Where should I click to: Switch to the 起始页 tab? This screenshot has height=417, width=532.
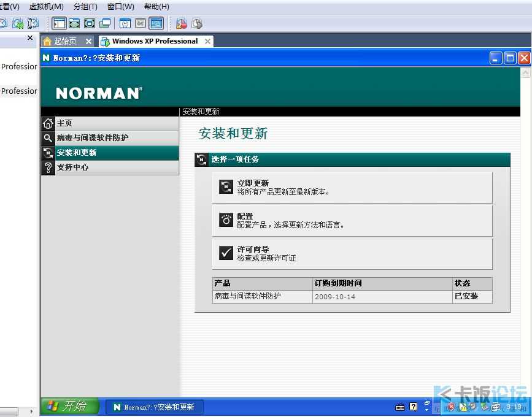65,41
